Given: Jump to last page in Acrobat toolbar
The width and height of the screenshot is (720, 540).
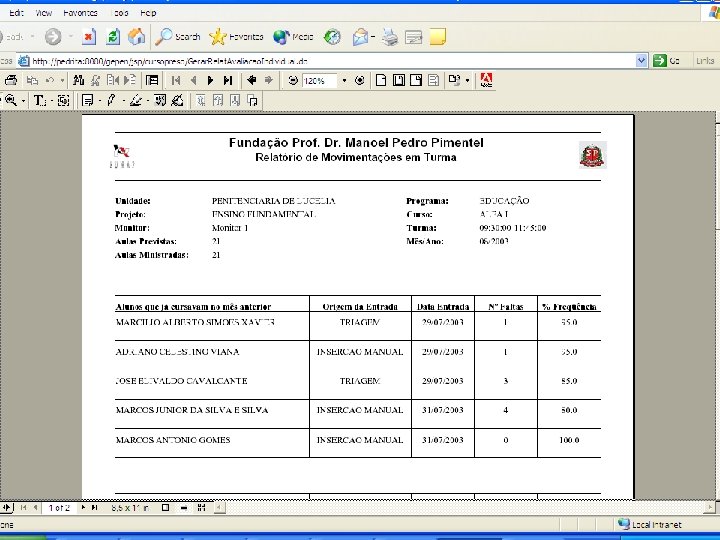Looking at the screenshot, I should [x=228, y=80].
